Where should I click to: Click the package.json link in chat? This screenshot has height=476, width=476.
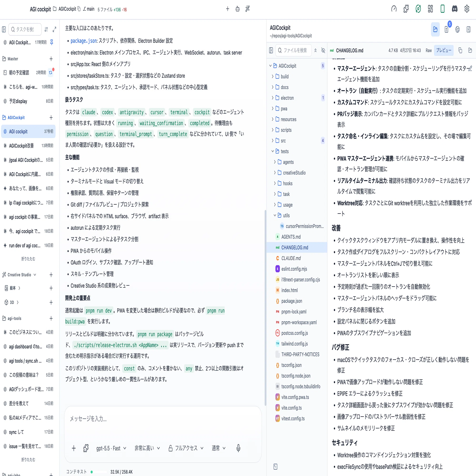tap(84, 41)
